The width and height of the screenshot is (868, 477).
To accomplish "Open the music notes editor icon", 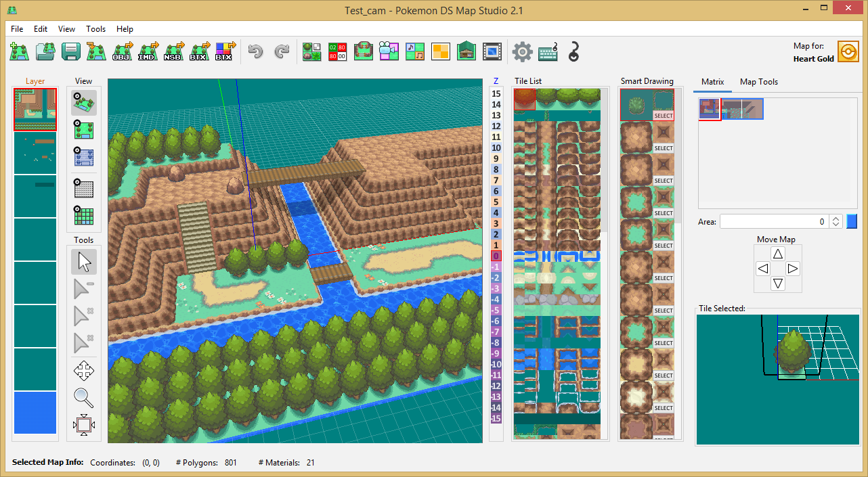I will [415, 51].
